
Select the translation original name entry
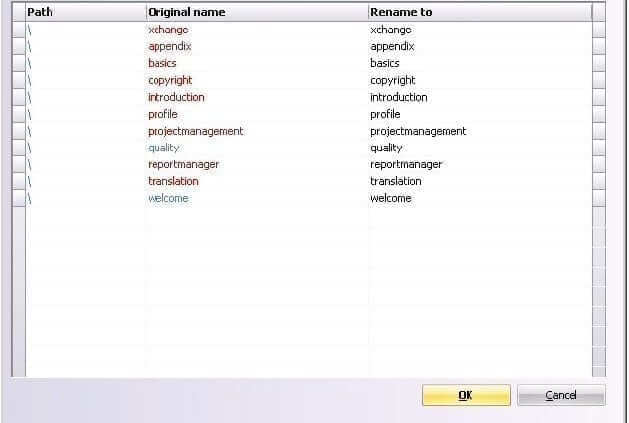pos(173,181)
